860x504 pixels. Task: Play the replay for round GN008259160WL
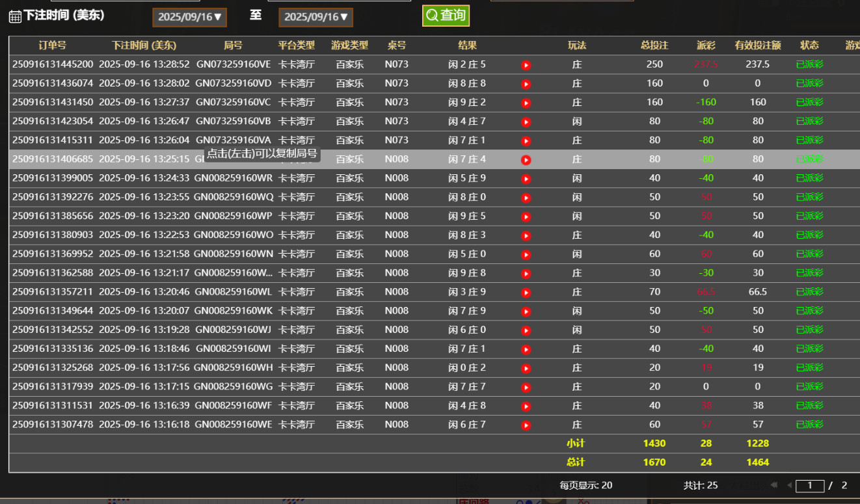tap(526, 293)
